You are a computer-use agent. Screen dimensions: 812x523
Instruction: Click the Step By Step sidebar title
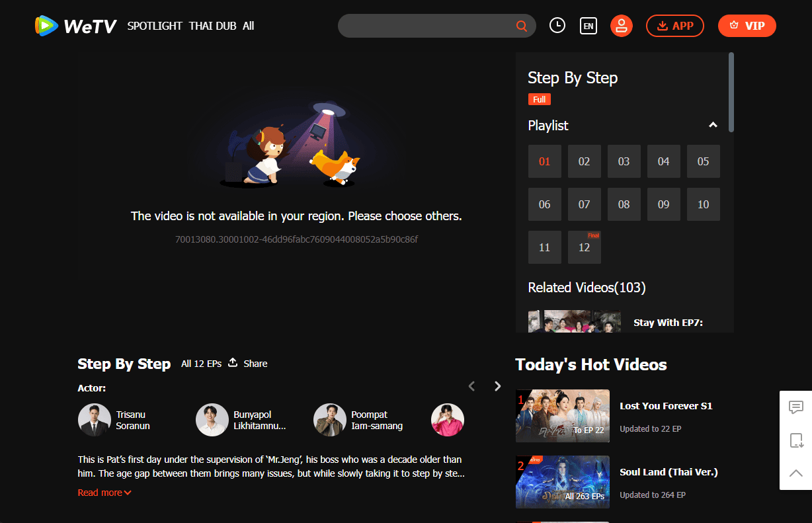pyautogui.click(x=573, y=77)
